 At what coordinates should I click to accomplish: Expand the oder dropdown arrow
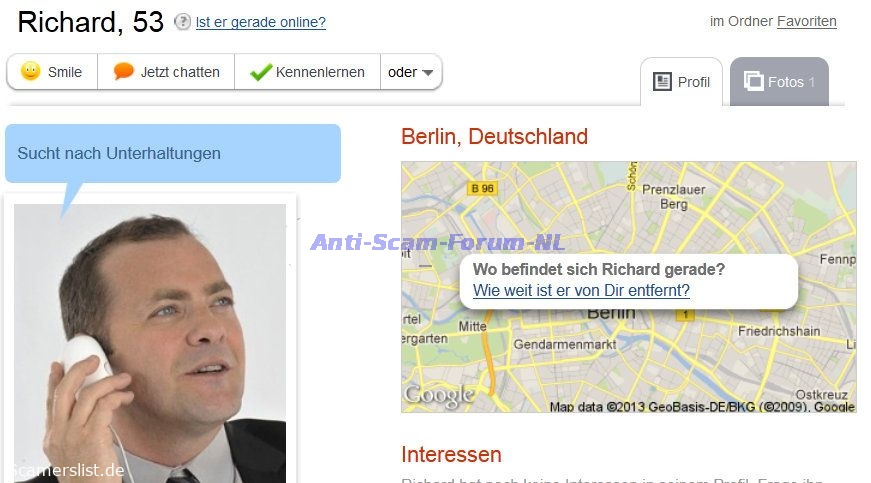click(x=427, y=73)
